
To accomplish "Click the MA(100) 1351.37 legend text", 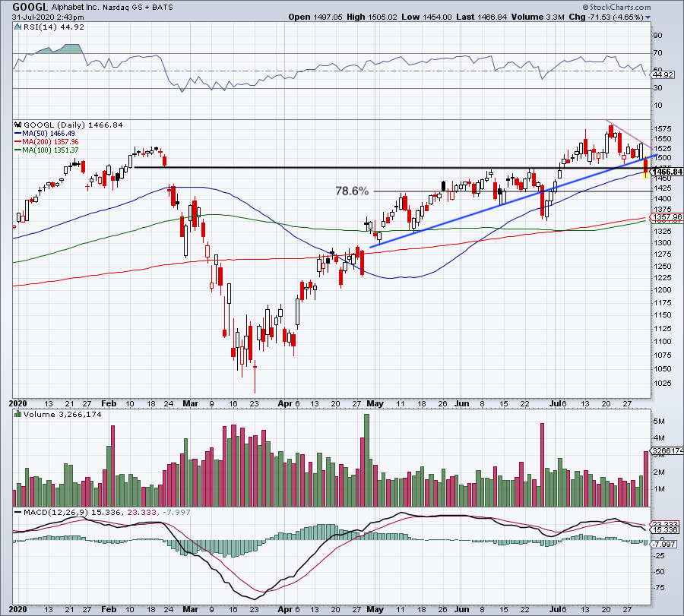I will pyautogui.click(x=51, y=150).
